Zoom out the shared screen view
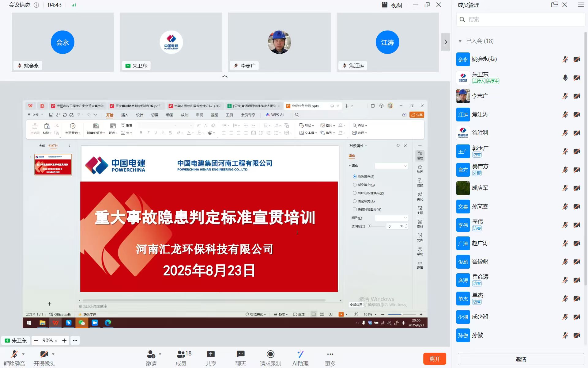The image size is (588, 368). coord(36,340)
